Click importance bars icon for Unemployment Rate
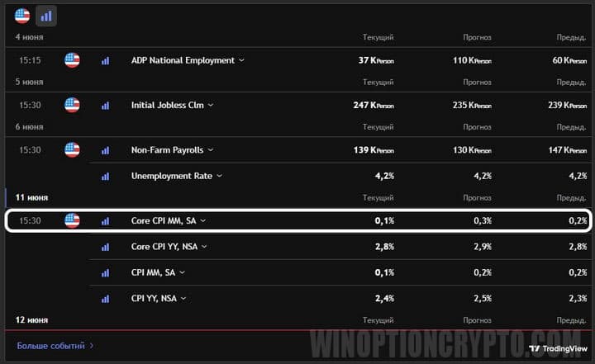The width and height of the screenshot is (595, 364). click(x=105, y=176)
